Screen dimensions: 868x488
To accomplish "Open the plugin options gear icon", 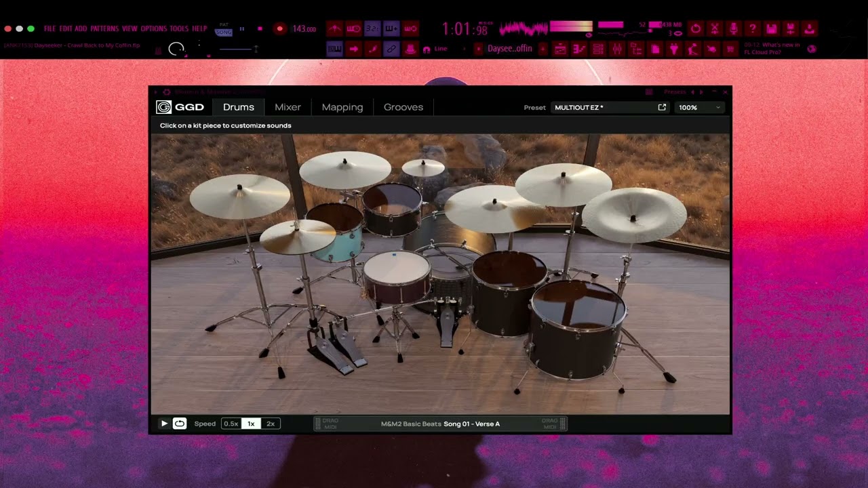I will (166, 91).
